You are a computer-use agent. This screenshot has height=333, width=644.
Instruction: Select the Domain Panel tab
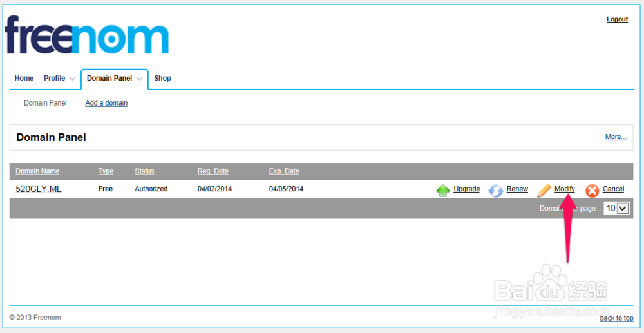point(109,78)
